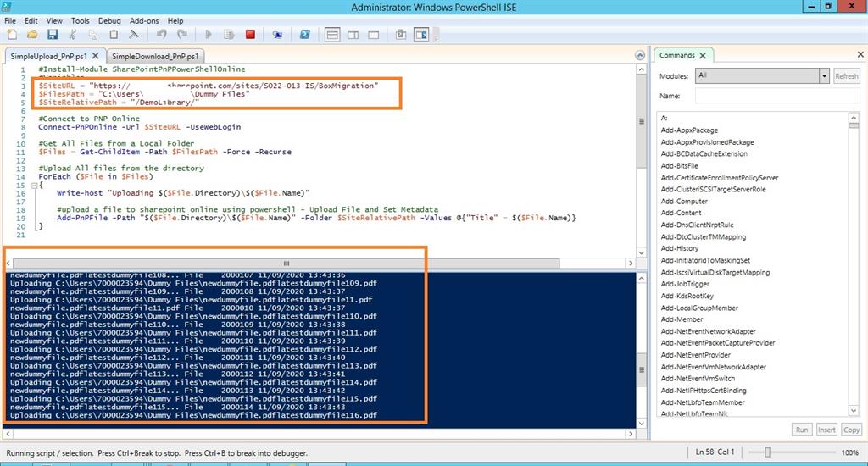Image resolution: width=868 pixels, height=466 pixels.
Task: Show script pane on right layout
Action: [353, 34]
